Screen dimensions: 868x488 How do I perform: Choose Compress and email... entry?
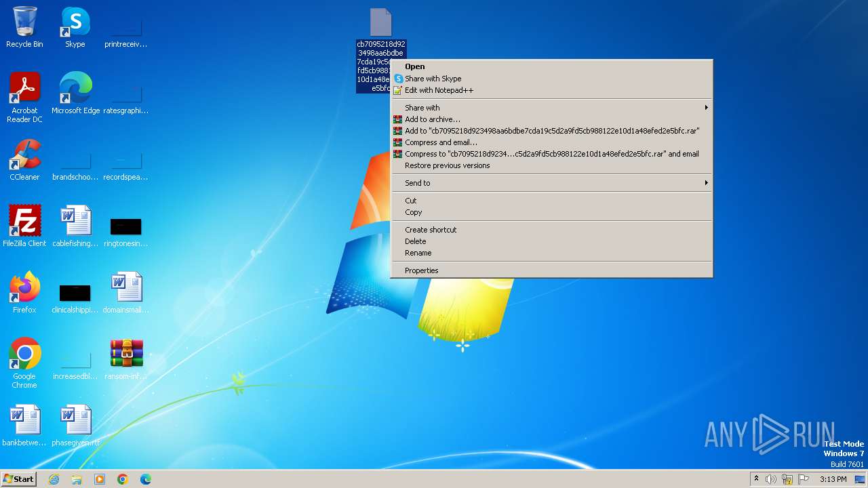coord(552,142)
